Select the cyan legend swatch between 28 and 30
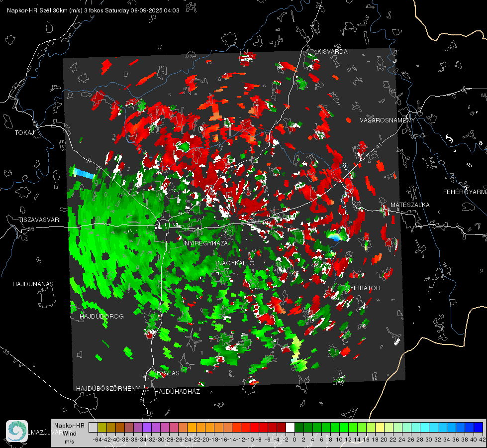Screen dimensions: 487x448 coord(425,427)
